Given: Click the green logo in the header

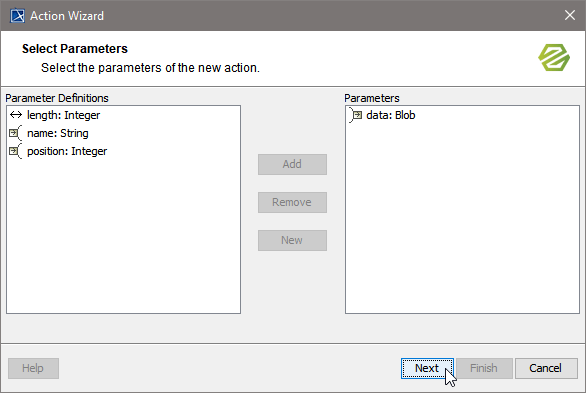Looking at the screenshot, I should pos(554,58).
